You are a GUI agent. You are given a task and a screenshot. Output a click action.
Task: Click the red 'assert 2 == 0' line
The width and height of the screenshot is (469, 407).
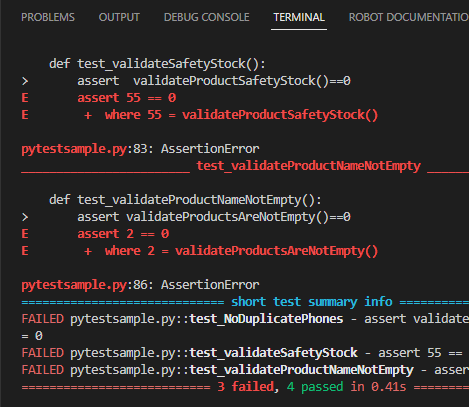coord(123,234)
